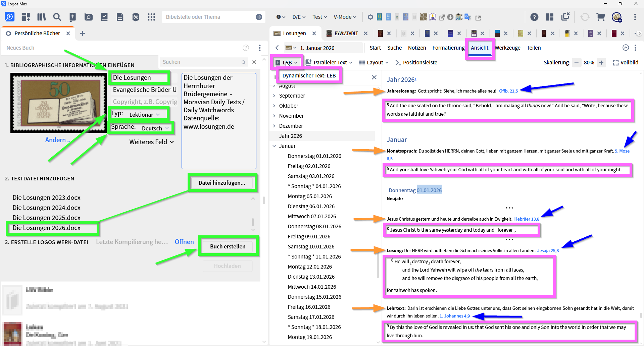Open the Persönliche Bücher panel three-dot menu
Screen dimensions: 644x346
260,48
